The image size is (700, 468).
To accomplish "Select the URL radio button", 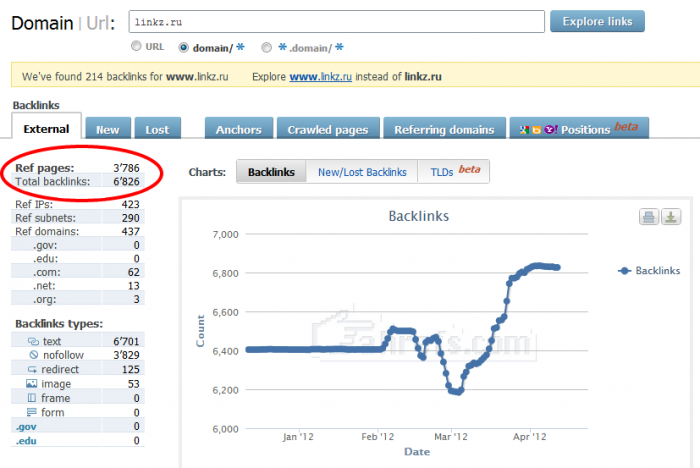I will [x=136, y=46].
